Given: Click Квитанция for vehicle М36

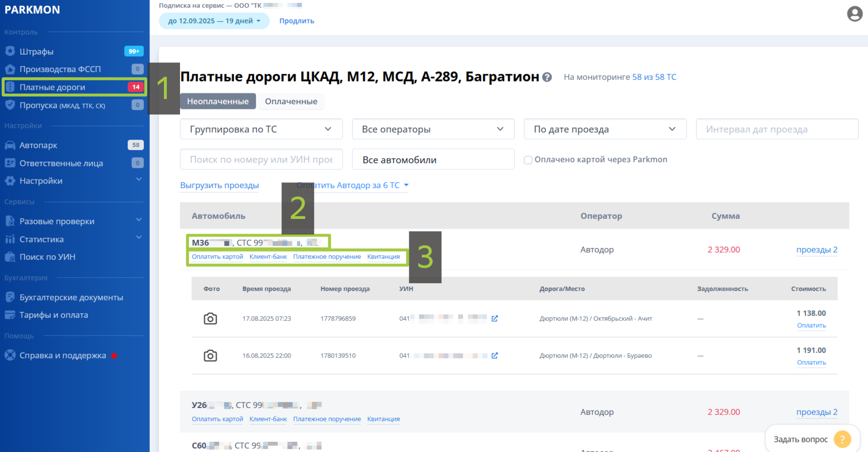Looking at the screenshot, I should point(384,257).
